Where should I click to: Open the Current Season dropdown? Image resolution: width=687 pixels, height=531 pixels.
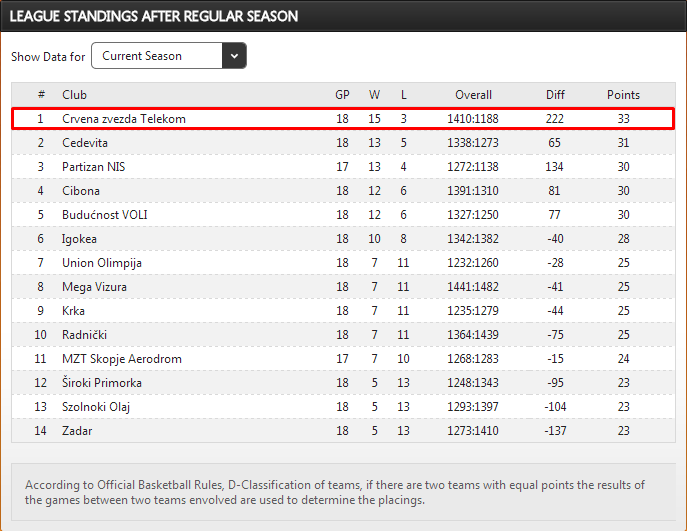pyautogui.click(x=158, y=56)
